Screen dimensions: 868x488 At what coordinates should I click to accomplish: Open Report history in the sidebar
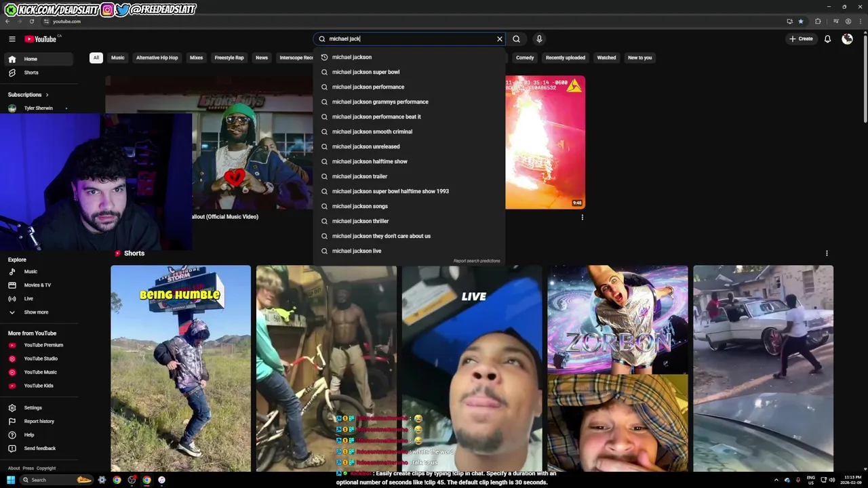39,422
